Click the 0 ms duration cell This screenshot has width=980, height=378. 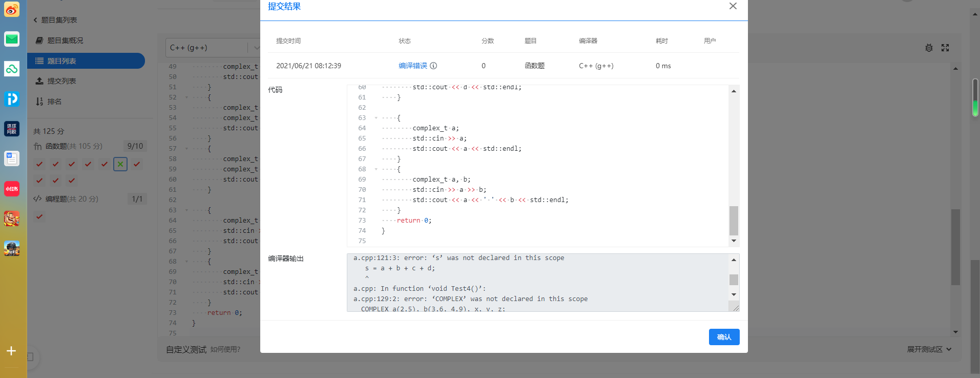(663, 66)
